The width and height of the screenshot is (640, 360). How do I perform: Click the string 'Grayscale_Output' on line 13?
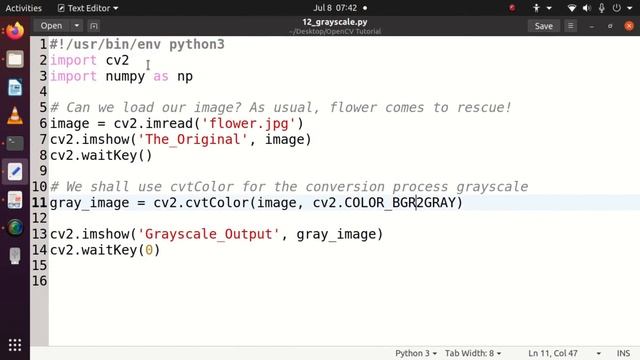(x=209, y=234)
